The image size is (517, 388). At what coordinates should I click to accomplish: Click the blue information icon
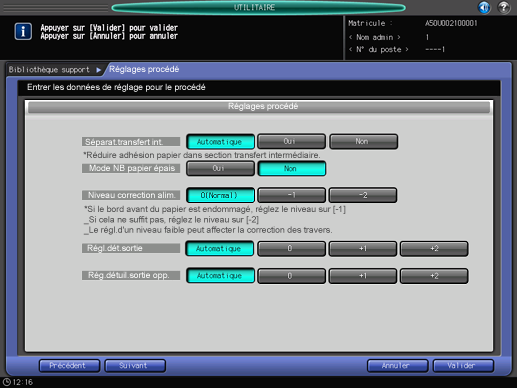23,32
